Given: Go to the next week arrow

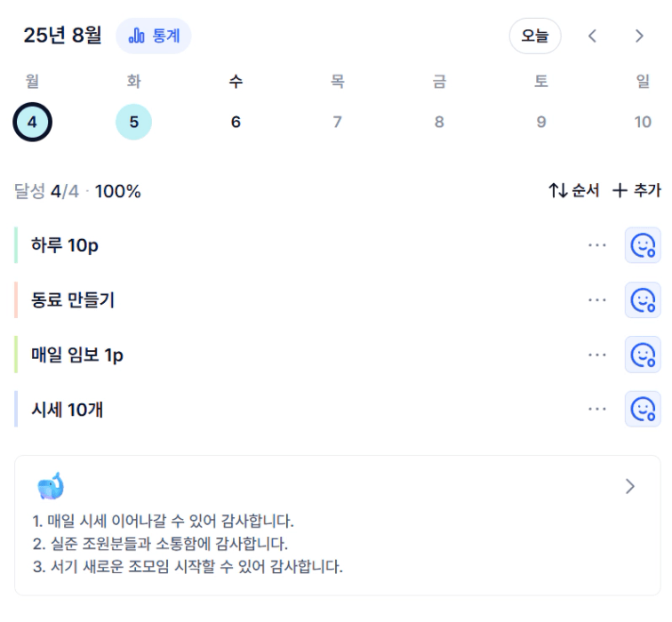Looking at the screenshot, I should [x=639, y=36].
